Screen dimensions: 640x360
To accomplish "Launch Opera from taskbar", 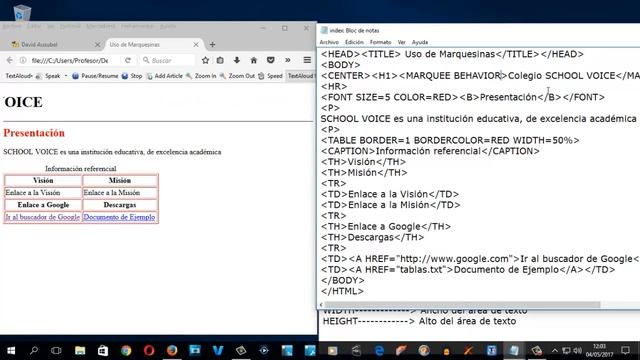I will click(149, 350).
